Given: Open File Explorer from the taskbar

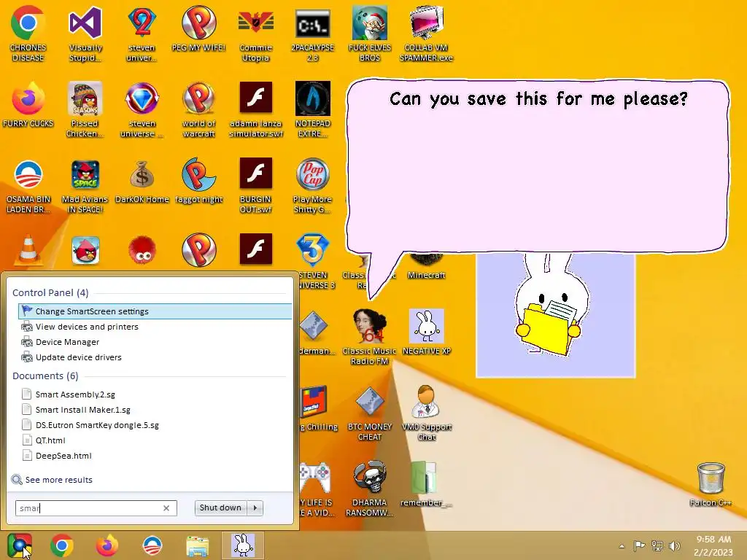Looking at the screenshot, I should coord(198,545).
